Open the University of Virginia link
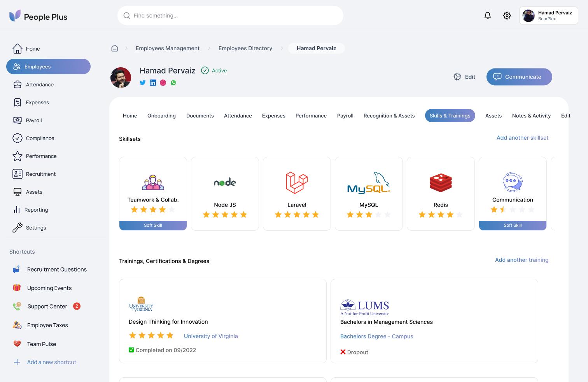Screen dimensions: 588x382 211,336
